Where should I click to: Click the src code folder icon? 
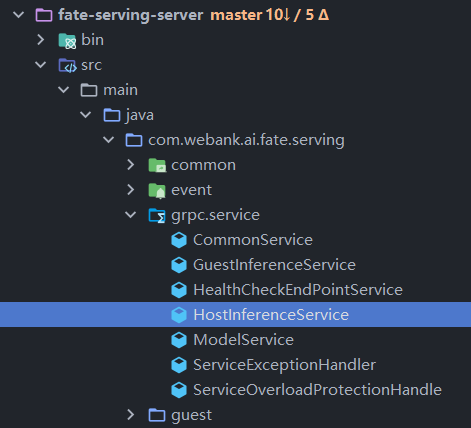(68, 66)
